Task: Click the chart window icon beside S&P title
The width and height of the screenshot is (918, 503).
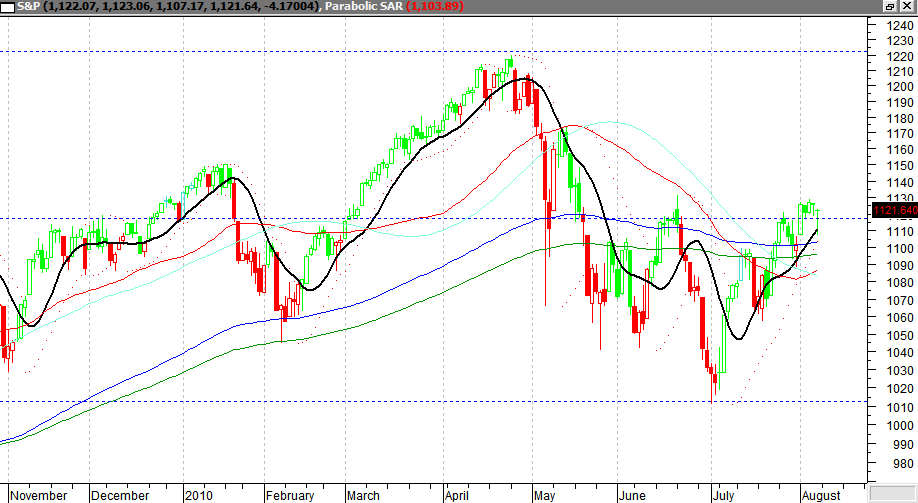Action: 8,7
